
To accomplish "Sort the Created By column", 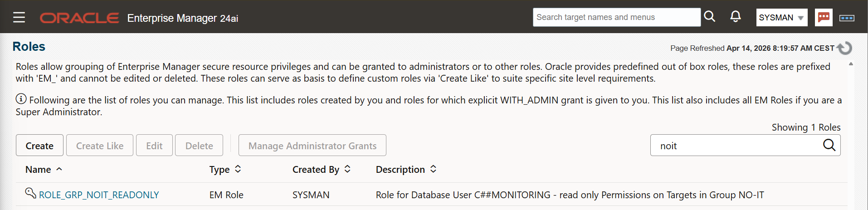I will (x=347, y=169).
